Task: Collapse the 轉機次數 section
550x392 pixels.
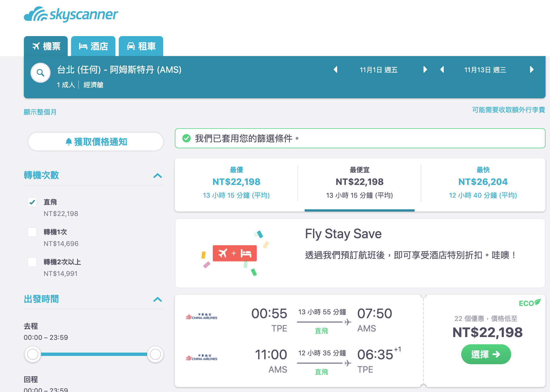Action: (158, 175)
